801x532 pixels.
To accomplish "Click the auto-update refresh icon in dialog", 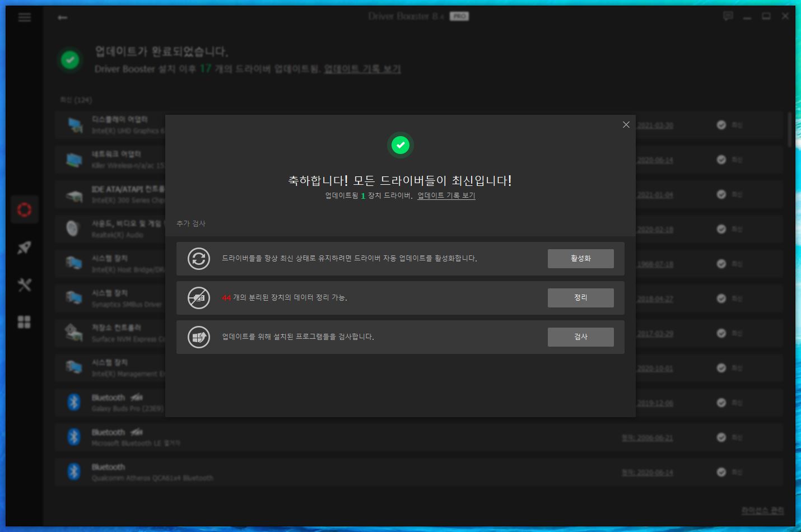I will [199, 259].
